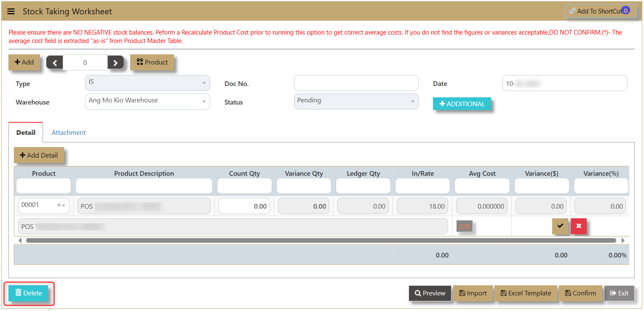Switch to the Attachment tab

point(69,132)
